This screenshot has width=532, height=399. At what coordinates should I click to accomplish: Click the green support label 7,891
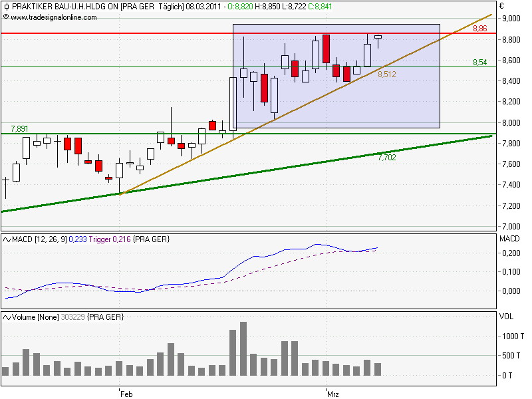click(x=19, y=128)
